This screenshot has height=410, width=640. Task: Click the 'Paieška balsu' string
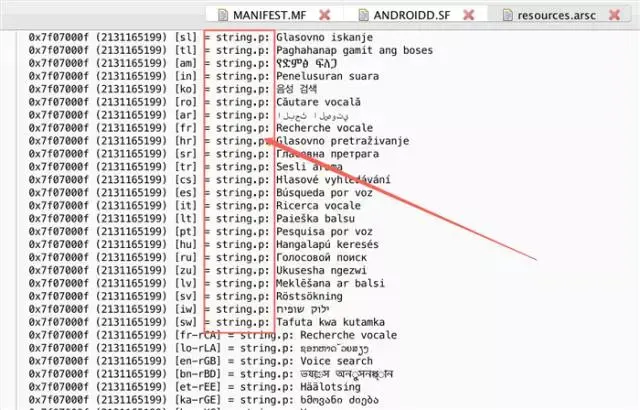pos(316,219)
